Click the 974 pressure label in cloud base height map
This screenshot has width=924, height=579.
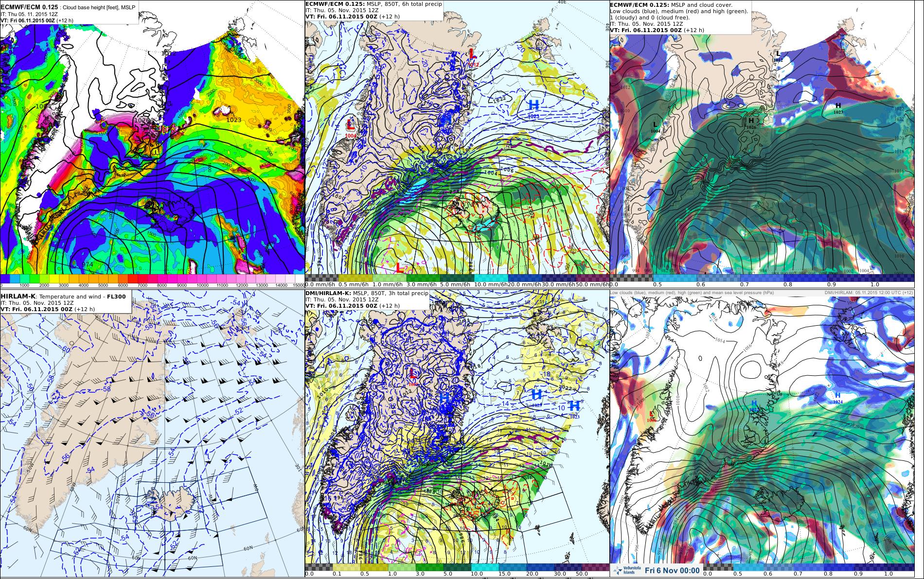tap(88, 264)
